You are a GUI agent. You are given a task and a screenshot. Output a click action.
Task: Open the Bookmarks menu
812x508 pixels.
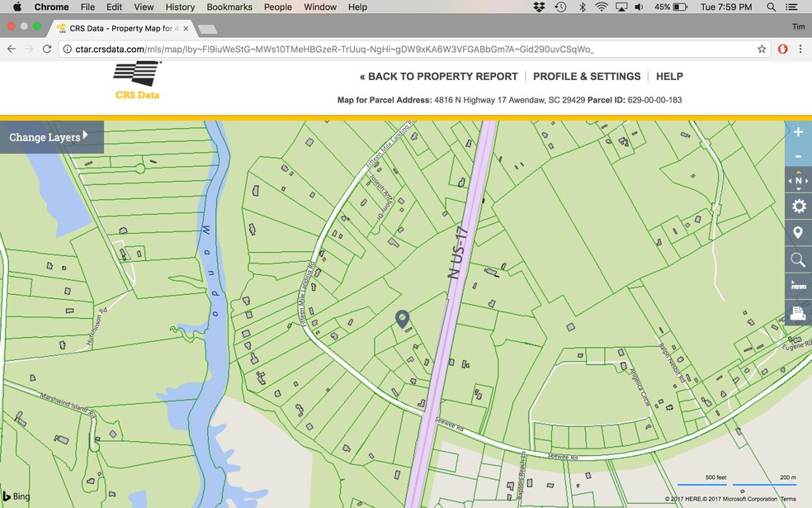pos(229,7)
